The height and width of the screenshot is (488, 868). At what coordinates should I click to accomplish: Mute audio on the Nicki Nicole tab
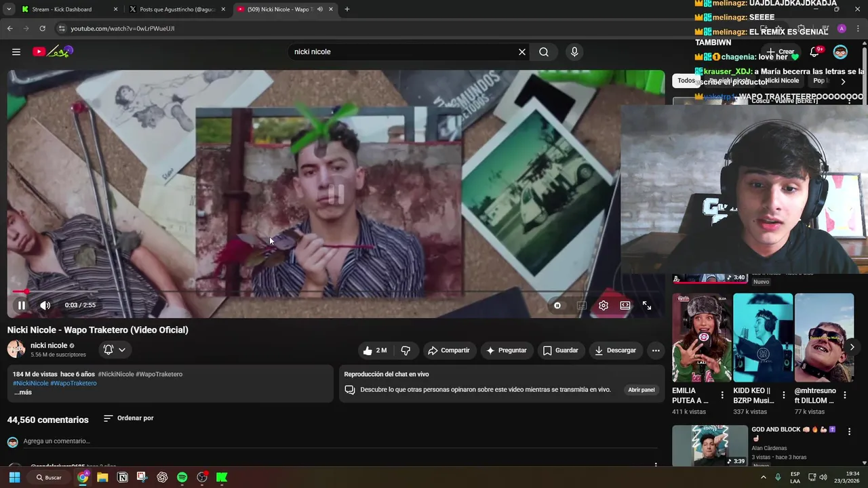tap(319, 9)
